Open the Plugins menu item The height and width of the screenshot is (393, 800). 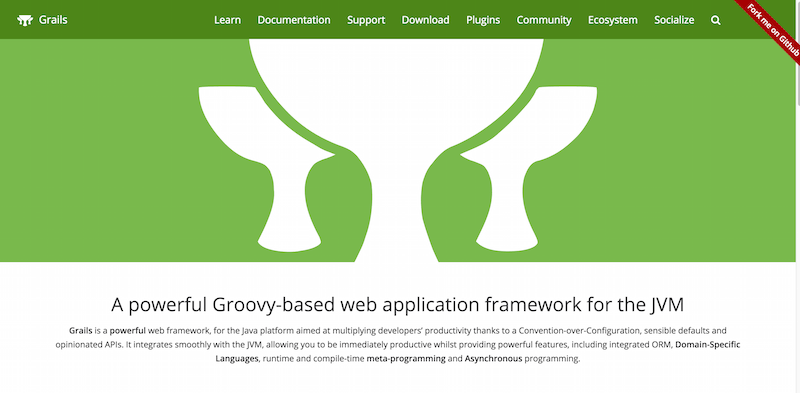point(483,20)
